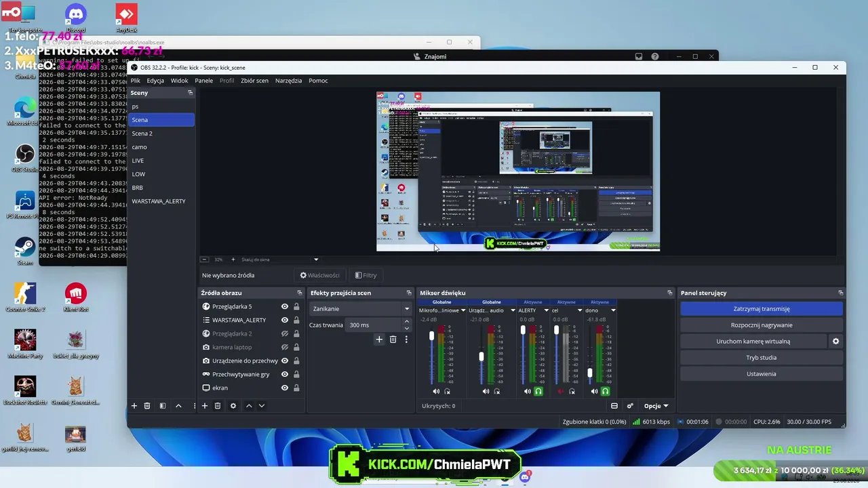Hide the Urządzenie do przechwytywania source
Screen dimensions: 868x488
pyautogui.click(x=285, y=361)
